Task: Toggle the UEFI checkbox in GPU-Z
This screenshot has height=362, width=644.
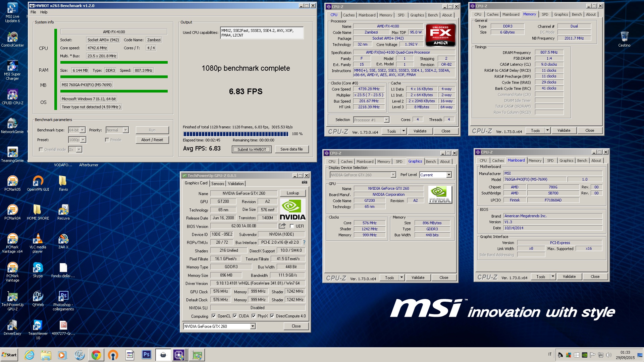Action: pyautogui.click(x=292, y=226)
